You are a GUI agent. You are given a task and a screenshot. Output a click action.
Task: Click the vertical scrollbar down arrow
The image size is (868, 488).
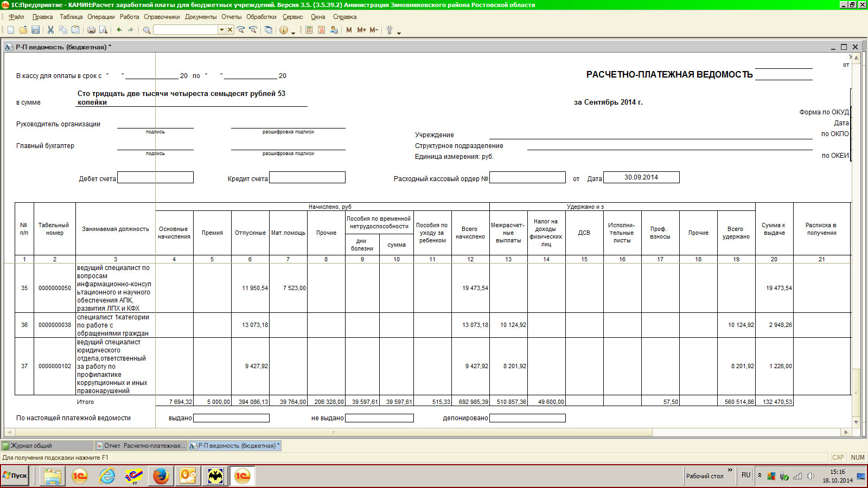coord(856,422)
